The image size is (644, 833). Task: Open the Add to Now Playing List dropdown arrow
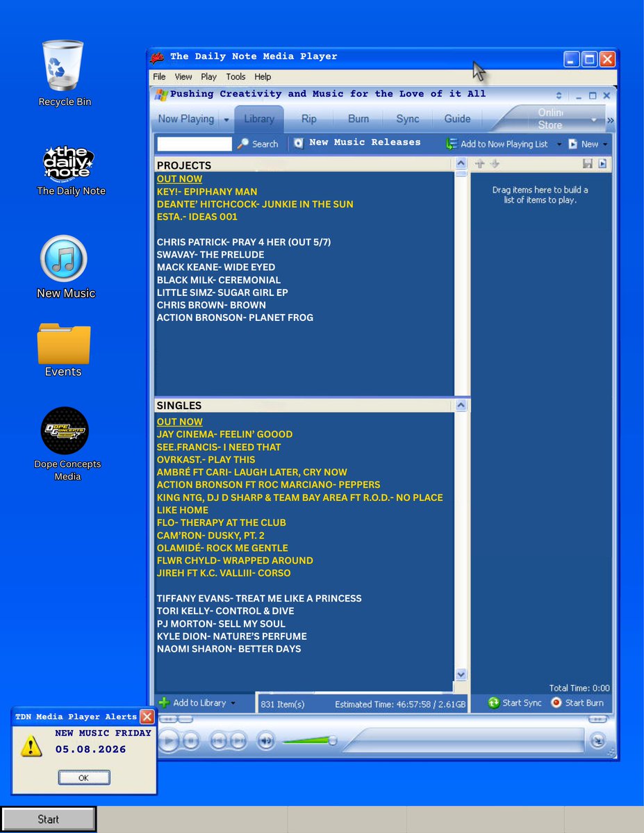[x=559, y=144]
